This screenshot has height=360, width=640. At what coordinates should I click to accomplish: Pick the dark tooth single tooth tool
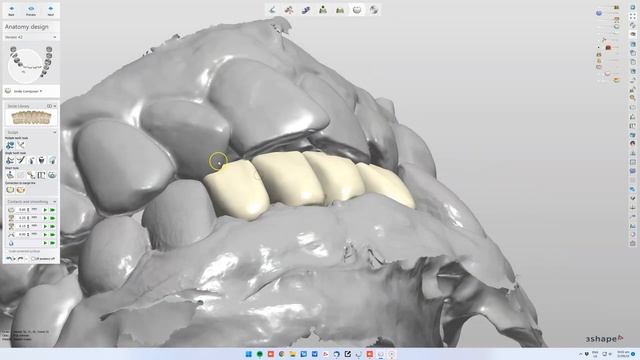(x=42, y=160)
